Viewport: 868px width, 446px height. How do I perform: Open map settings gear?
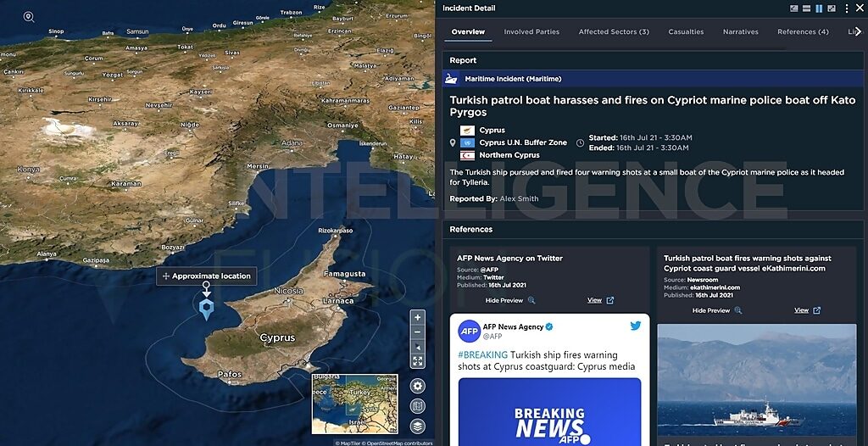tap(418, 386)
